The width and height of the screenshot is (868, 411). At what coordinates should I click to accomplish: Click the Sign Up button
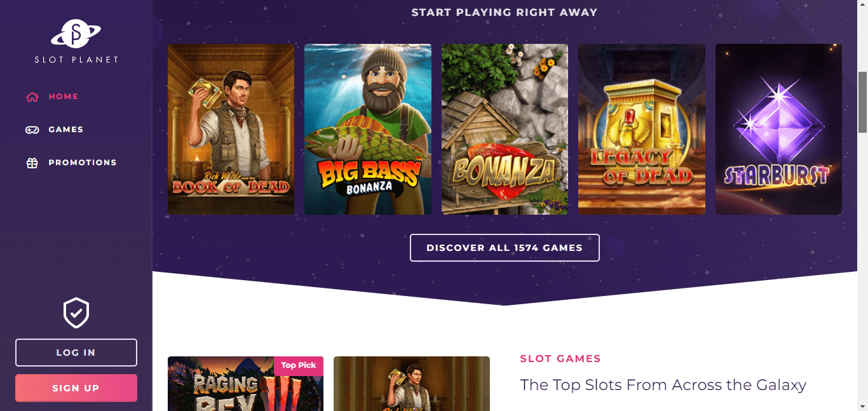click(76, 388)
